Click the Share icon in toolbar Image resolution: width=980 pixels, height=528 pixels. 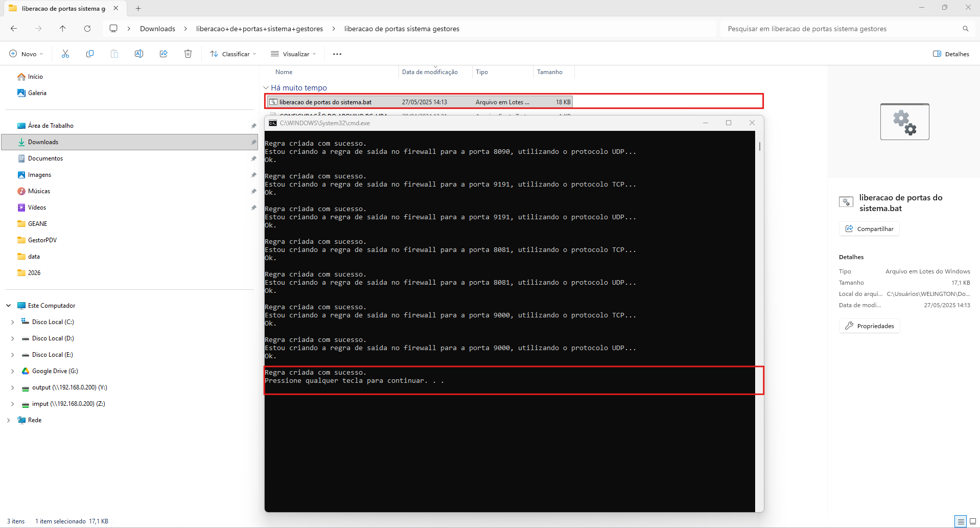point(164,54)
